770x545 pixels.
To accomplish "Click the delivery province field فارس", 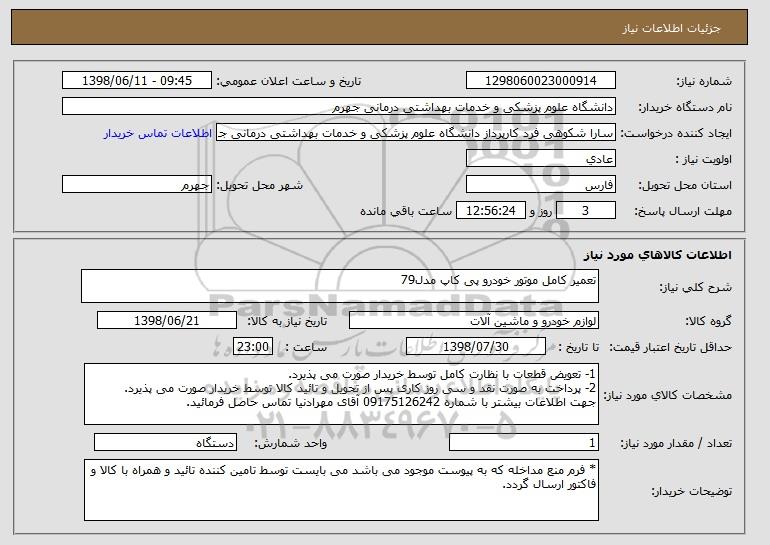I will click(x=541, y=185).
